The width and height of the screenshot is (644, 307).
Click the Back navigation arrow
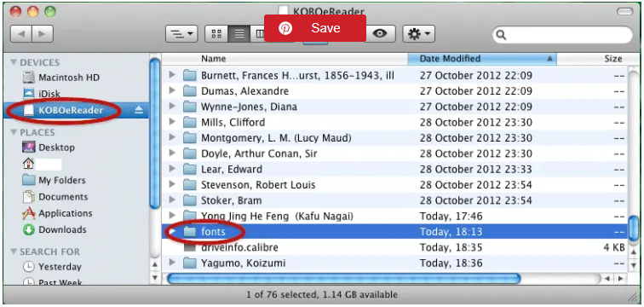tap(21, 34)
